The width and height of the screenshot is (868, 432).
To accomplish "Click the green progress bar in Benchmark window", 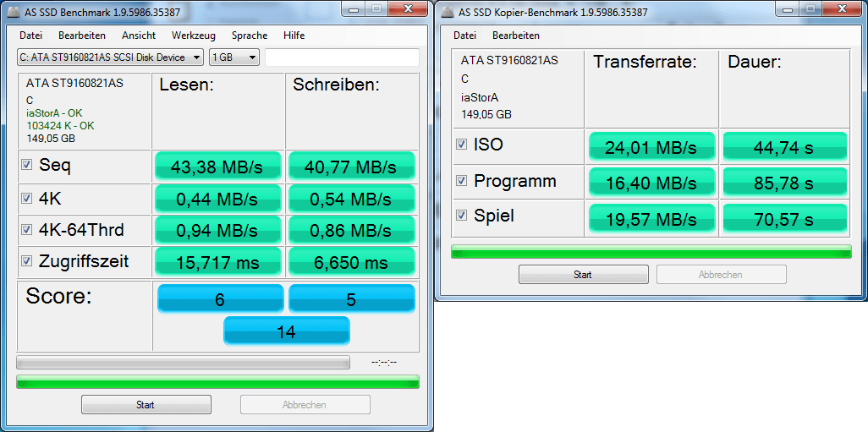I will tap(218, 381).
